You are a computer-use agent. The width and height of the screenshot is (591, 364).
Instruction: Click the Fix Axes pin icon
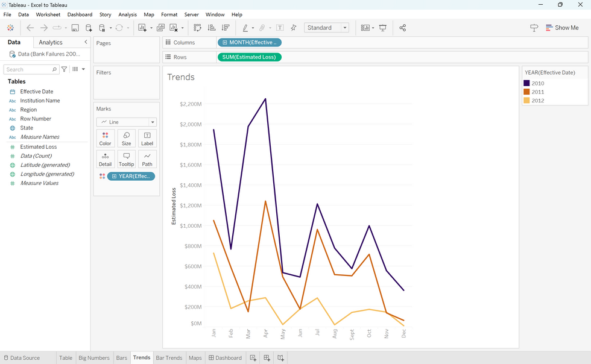294,28
